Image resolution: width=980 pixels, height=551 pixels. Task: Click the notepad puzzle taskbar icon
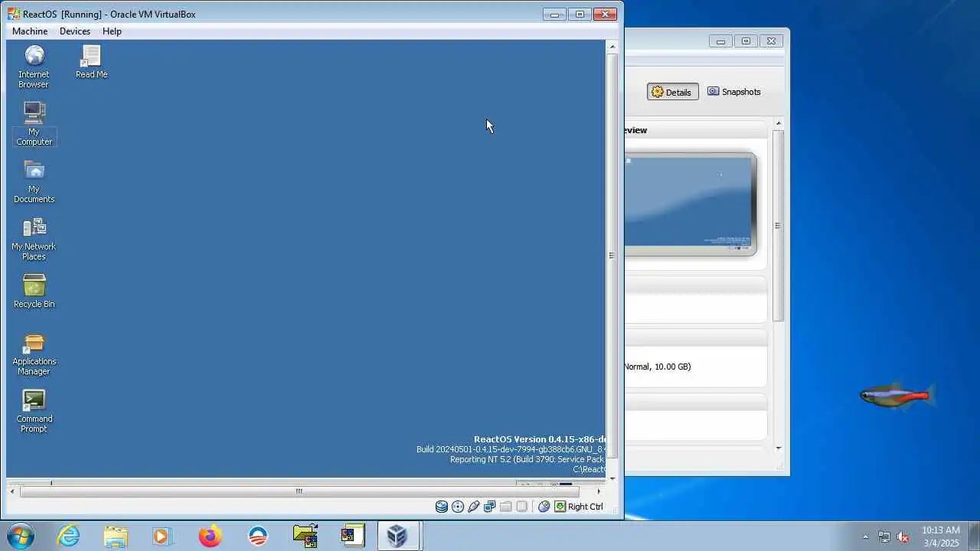[x=352, y=536]
